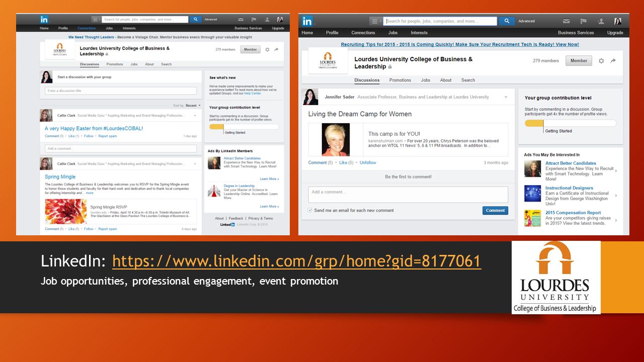Open the 'A very Happy Easter from #LourdesCOBAL!' post title
The height and width of the screenshot is (362, 644).
point(94,128)
